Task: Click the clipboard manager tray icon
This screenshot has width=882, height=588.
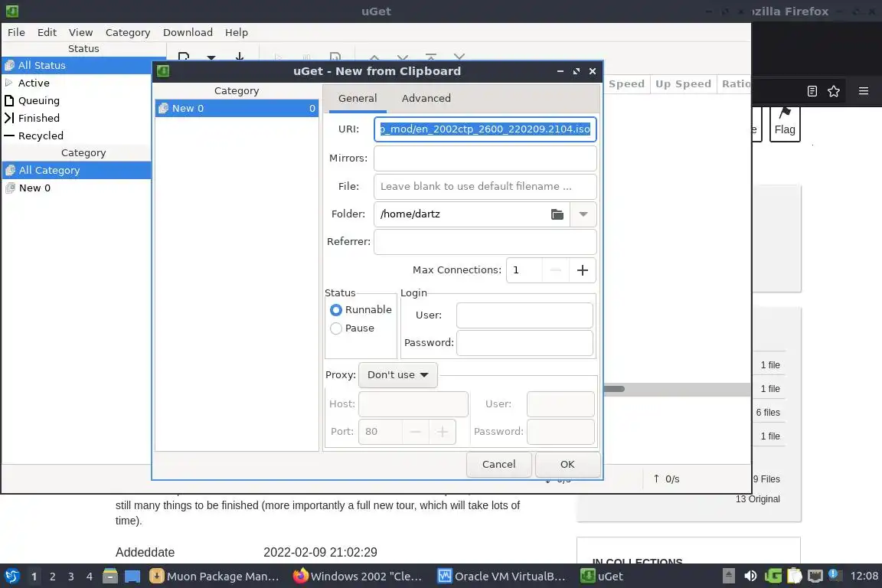Action: [794, 577]
